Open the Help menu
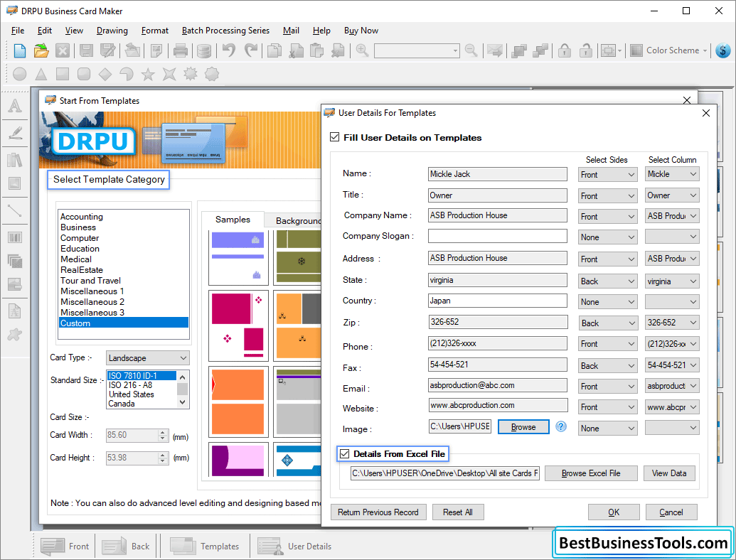The height and width of the screenshot is (560, 736). click(321, 31)
